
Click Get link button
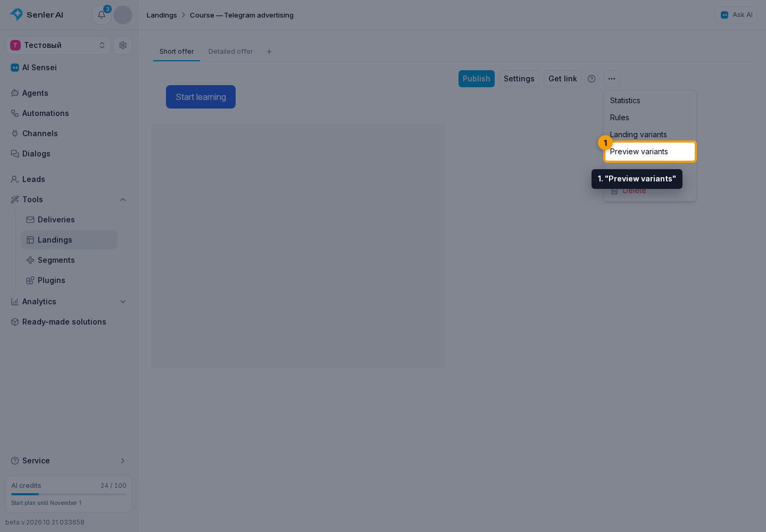coord(563,79)
